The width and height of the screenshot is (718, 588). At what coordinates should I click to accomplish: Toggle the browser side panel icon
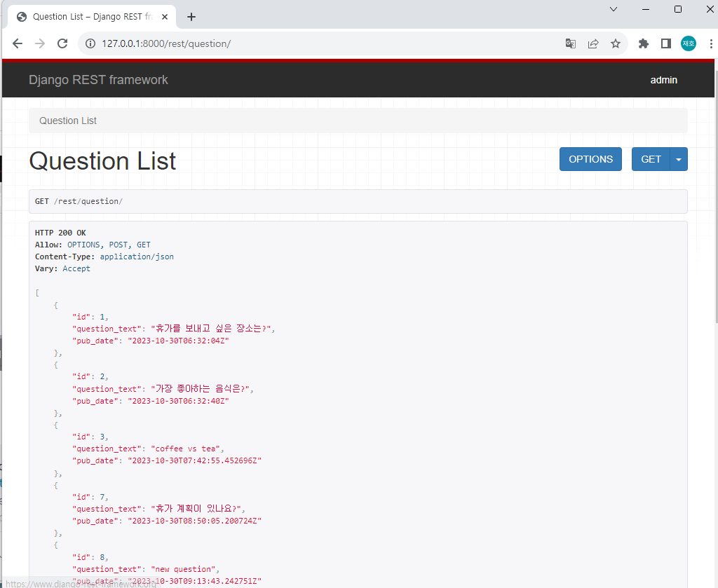click(666, 43)
